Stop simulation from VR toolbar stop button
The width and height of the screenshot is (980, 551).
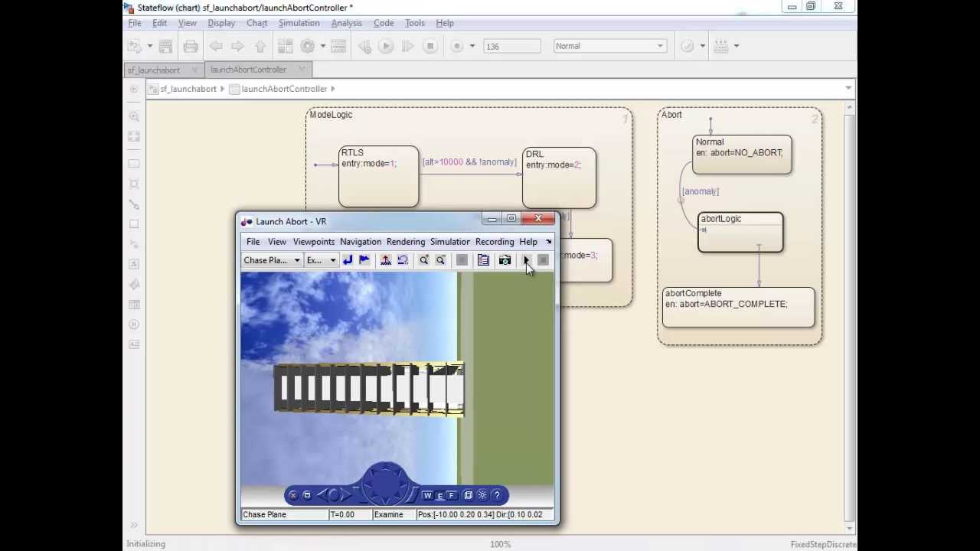click(543, 260)
